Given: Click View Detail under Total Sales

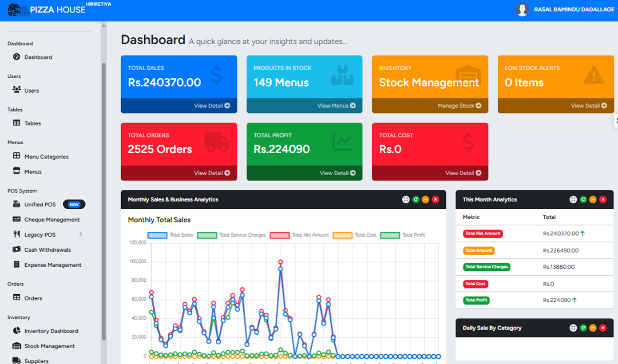Looking at the screenshot, I should point(212,106).
